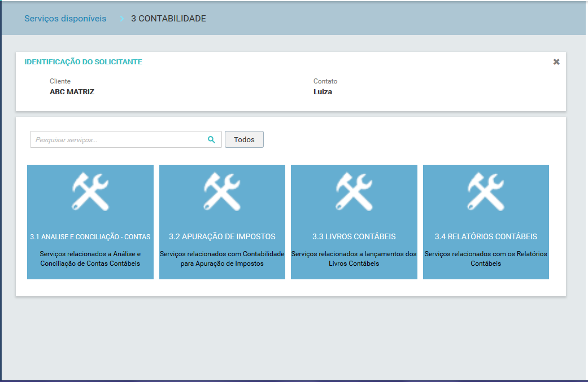Click description about Contabilidade para Apuração de Impostos

pos(222,259)
